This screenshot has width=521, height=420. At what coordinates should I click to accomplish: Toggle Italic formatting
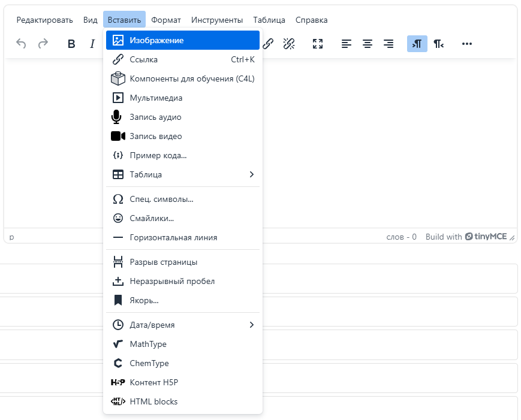92,44
